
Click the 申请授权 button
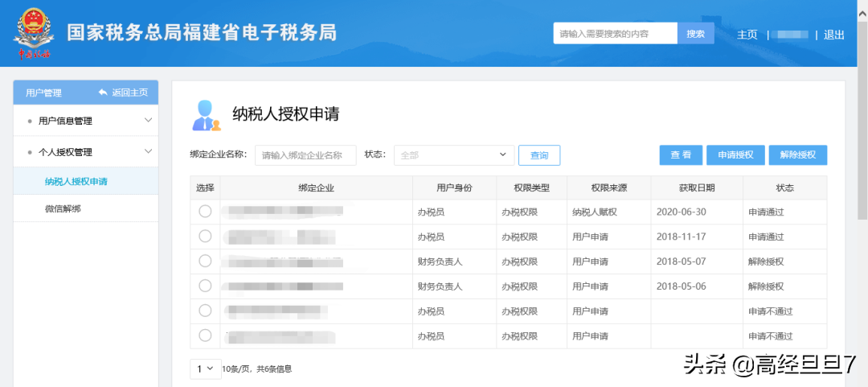point(735,155)
